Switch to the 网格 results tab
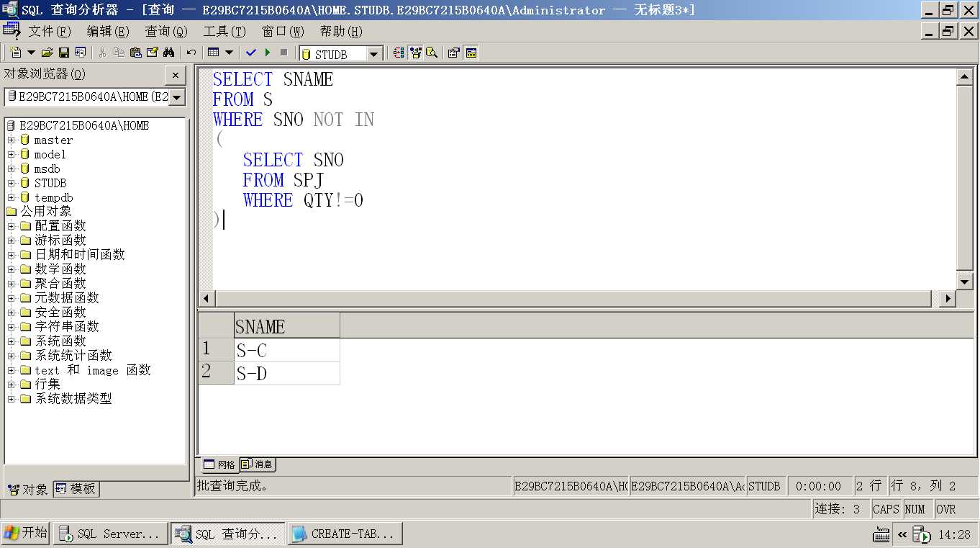The height and width of the screenshot is (548, 980). pyautogui.click(x=219, y=464)
